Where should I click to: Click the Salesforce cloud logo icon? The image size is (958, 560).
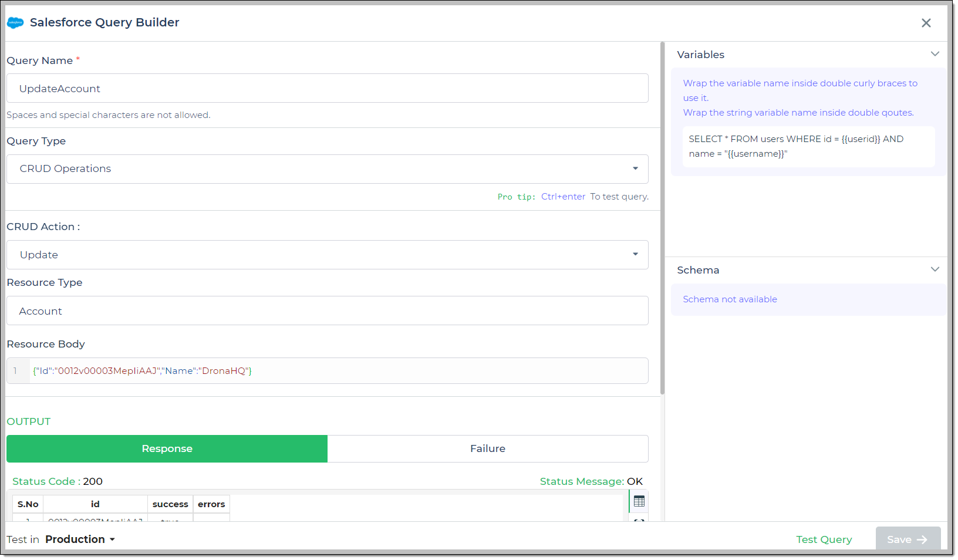coord(15,23)
